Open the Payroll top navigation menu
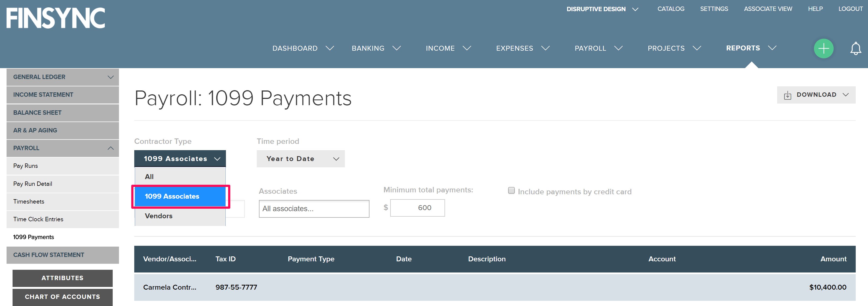Image resolution: width=868 pixels, height=306 pixels. pos(598,48)
